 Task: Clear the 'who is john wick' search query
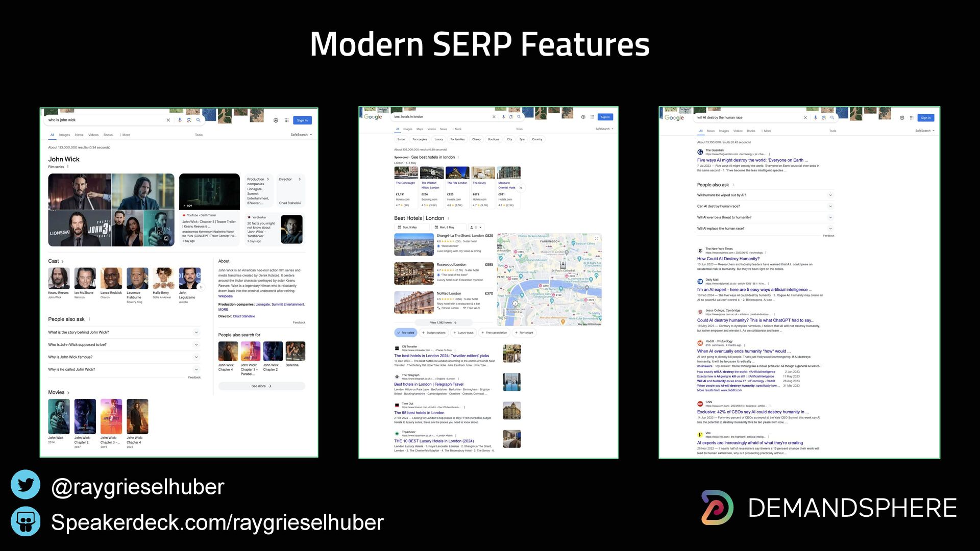(x=168, y=120)
